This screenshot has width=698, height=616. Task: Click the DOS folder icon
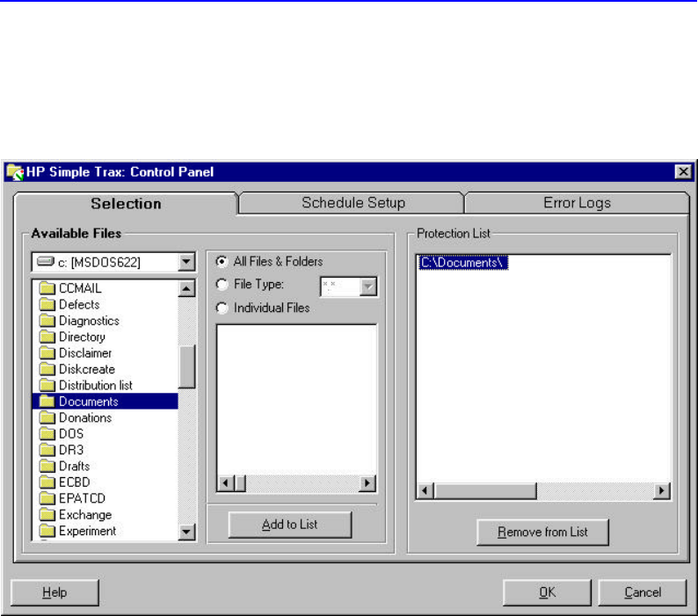coord(46,434)
